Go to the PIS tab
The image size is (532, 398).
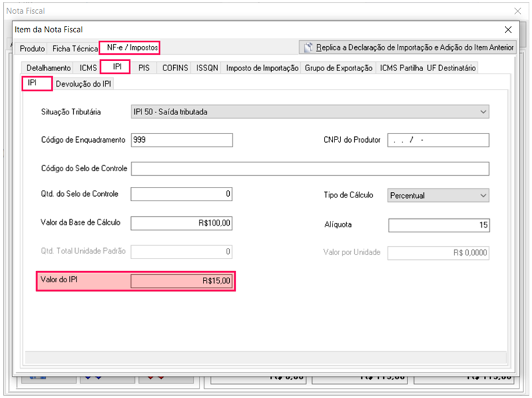[144, 68]
